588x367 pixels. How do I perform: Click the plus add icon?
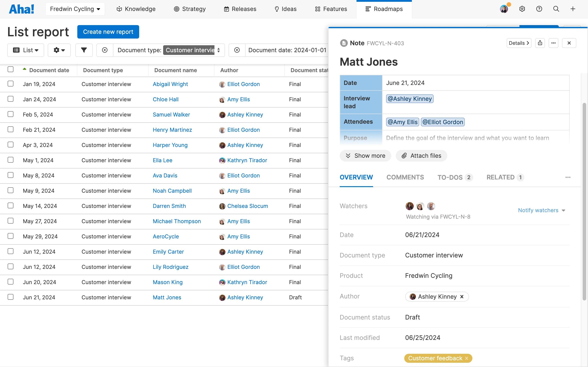click(573, 9)
